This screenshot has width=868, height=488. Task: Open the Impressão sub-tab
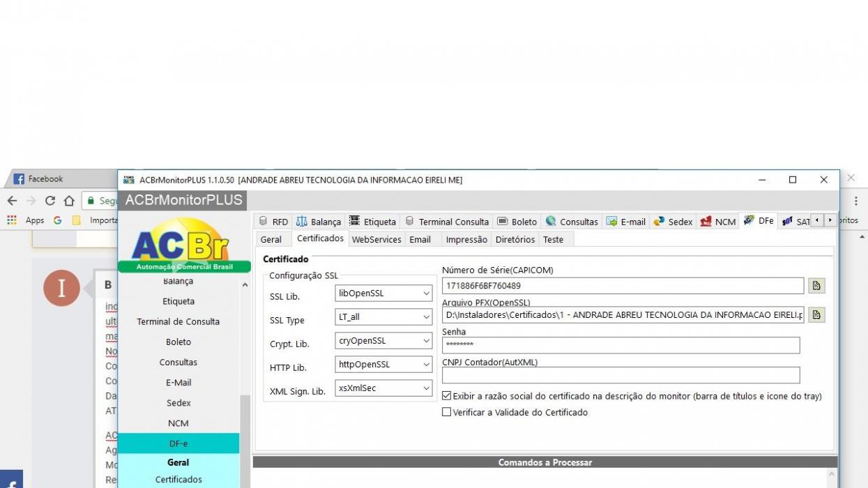466,239
